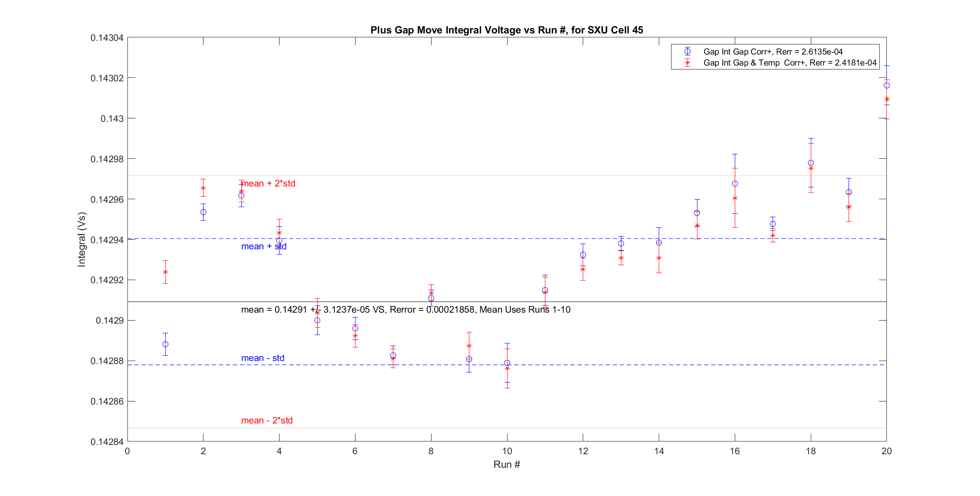The height and width of the screenshot is (496, 980).
Task: Click the 'mean - 2*std' red label
Action: [267, 420]
